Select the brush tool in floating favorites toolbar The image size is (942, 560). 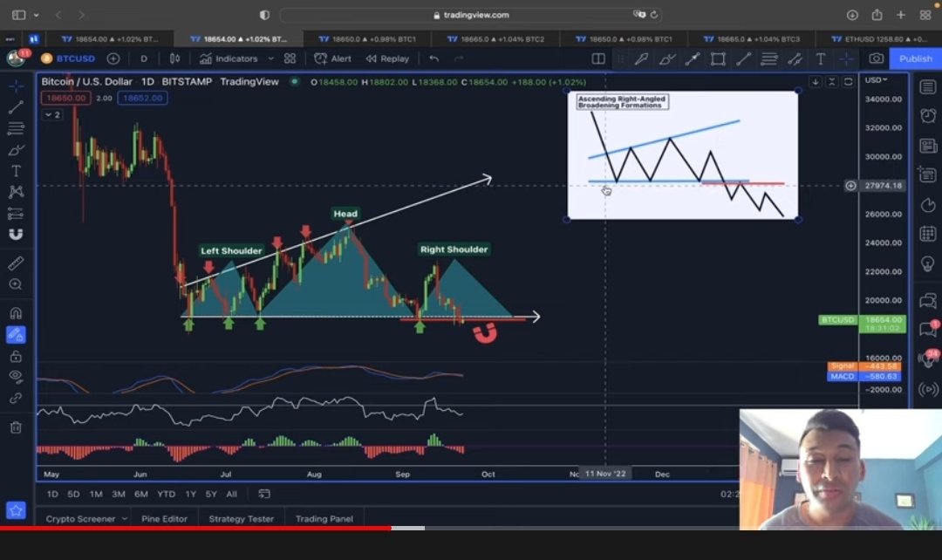pyautogui.click(x=667, y=59)
